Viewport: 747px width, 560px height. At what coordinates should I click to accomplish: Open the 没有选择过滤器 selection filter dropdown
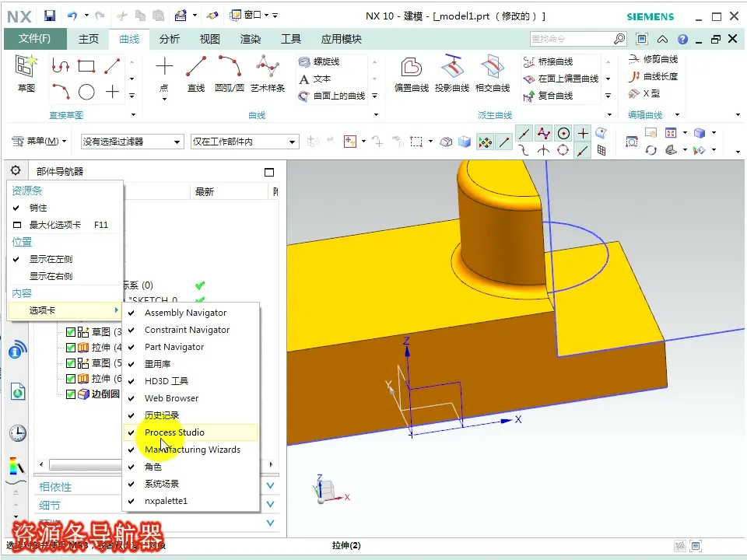click(x=132, y=142)
